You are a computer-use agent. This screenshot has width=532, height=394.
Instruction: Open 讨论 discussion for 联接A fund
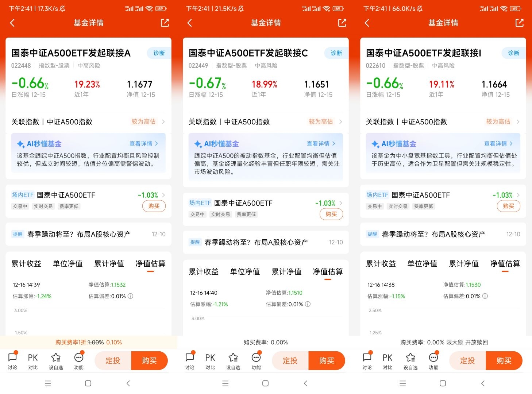[x=12, y=361]
